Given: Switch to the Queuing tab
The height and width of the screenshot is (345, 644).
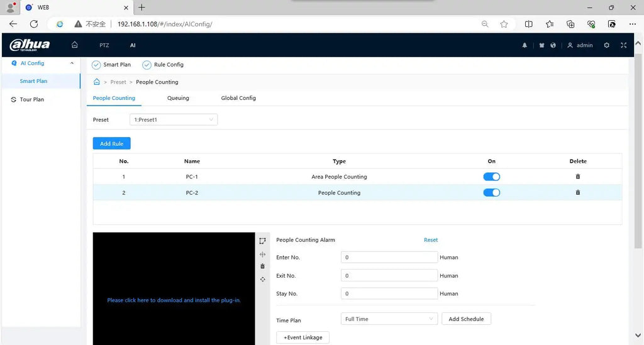Looking at the screenshot, I should (178, 98).
